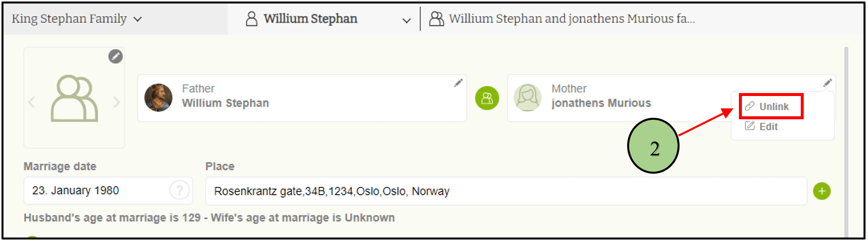Open Willium Stephan's profile photo
This screenshot has height=242, width=868.
[x=158, y=97]
